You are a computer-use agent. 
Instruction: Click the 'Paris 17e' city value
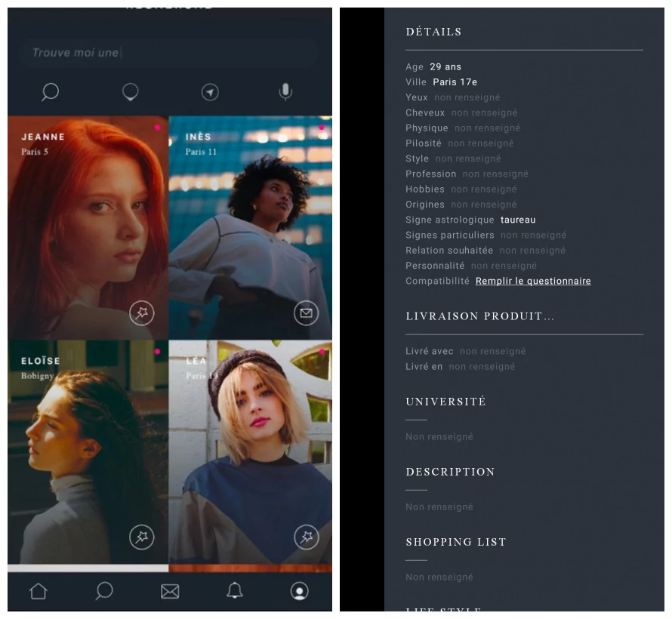pyautogui.click(x=455, y=82)
